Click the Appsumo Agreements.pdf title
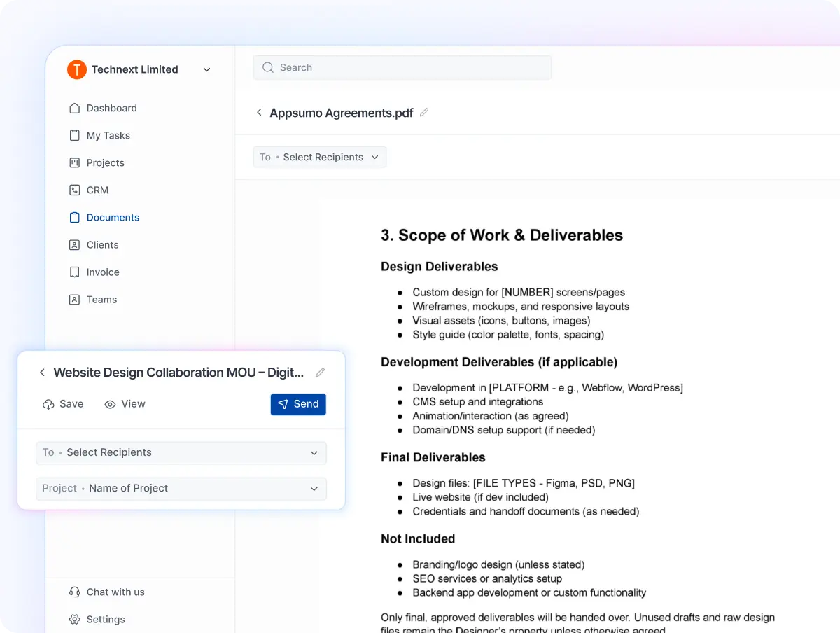Screen dimensions: 840x633 (342, 112)
